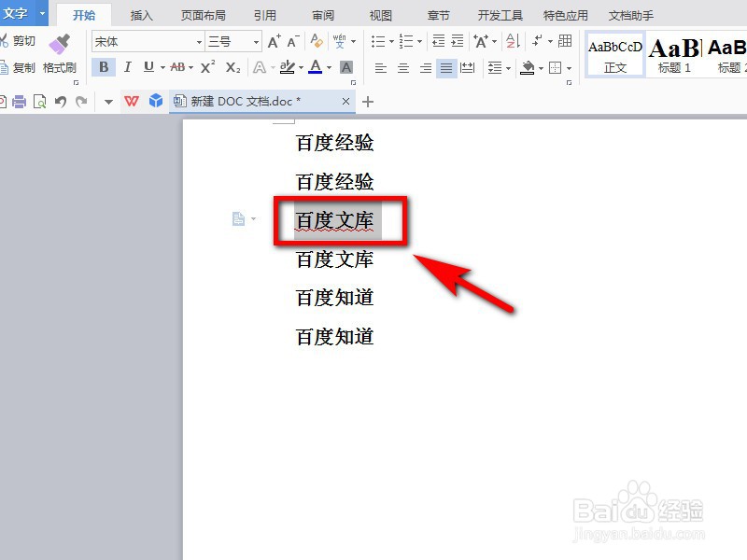This screenshot has height=560, width=747.
Task: Click the Sort A-Z icon
Action: [513, 41]
